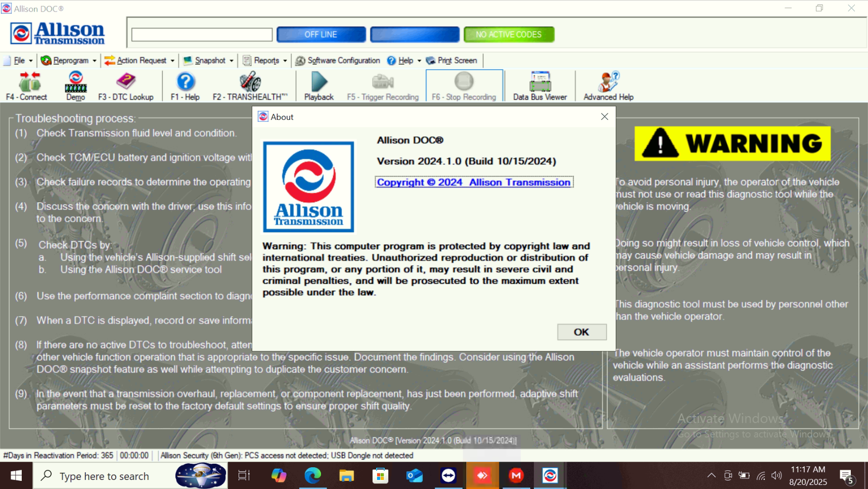Click the taskbar search box
Viewport: 868px width, 489px height.
pyautogui.click(x=129, y=475)
